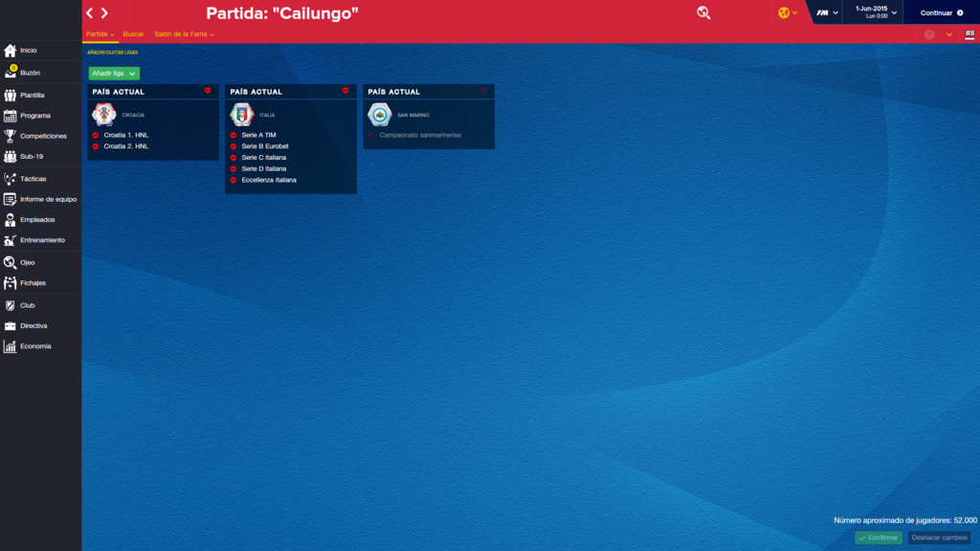The width and height of the screenshot is (980, 551).
Task: Expand the Añadir liga dropdown
Action: pyautogui.click(x=114, y=73)
